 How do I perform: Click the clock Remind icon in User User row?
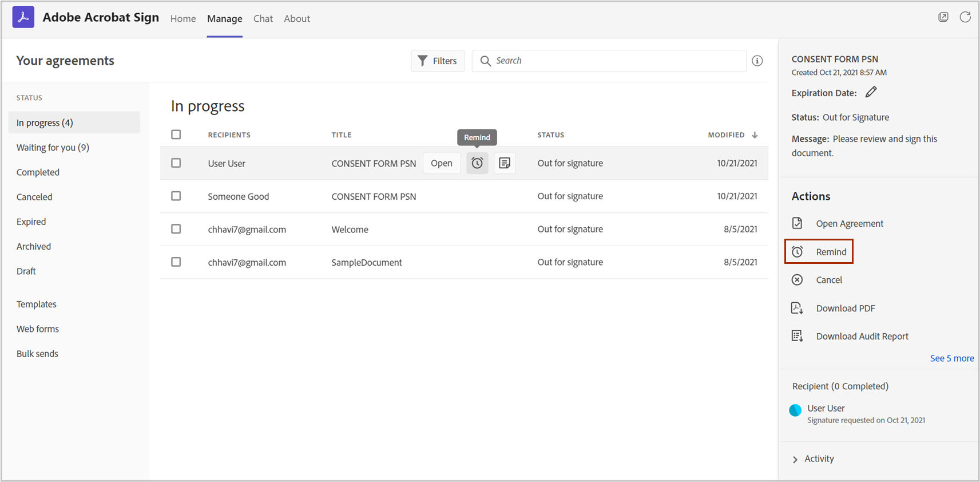477,163
